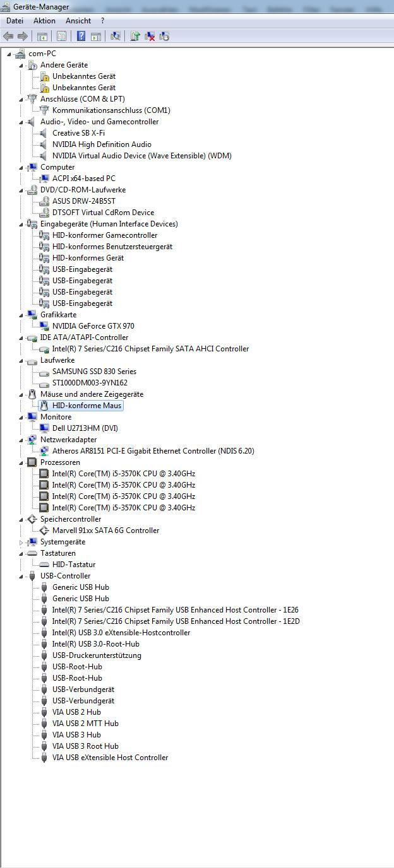The image size is (394, 868).
Task: Toggle the console tree toolbar icon
Action: pyautogui.click(x=42, y=36)
